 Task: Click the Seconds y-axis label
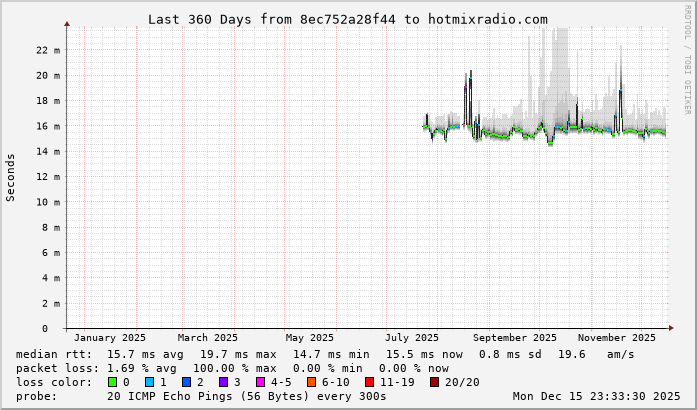[11, 177]
